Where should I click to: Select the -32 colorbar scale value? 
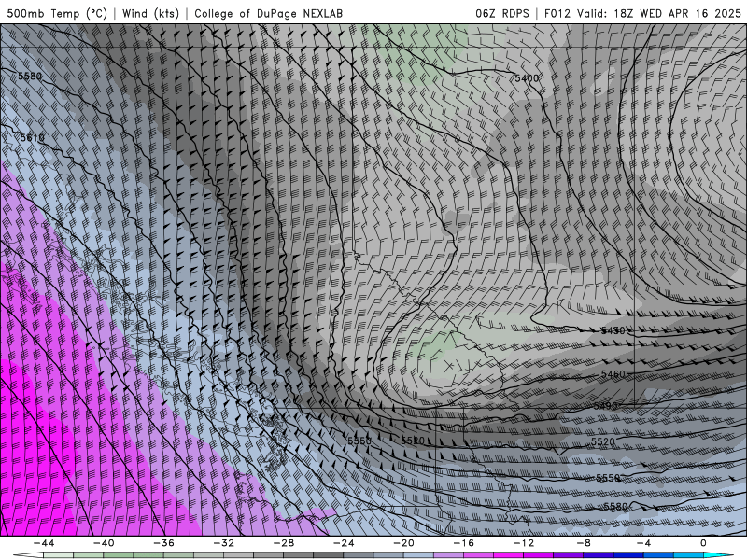coord(223,543)
